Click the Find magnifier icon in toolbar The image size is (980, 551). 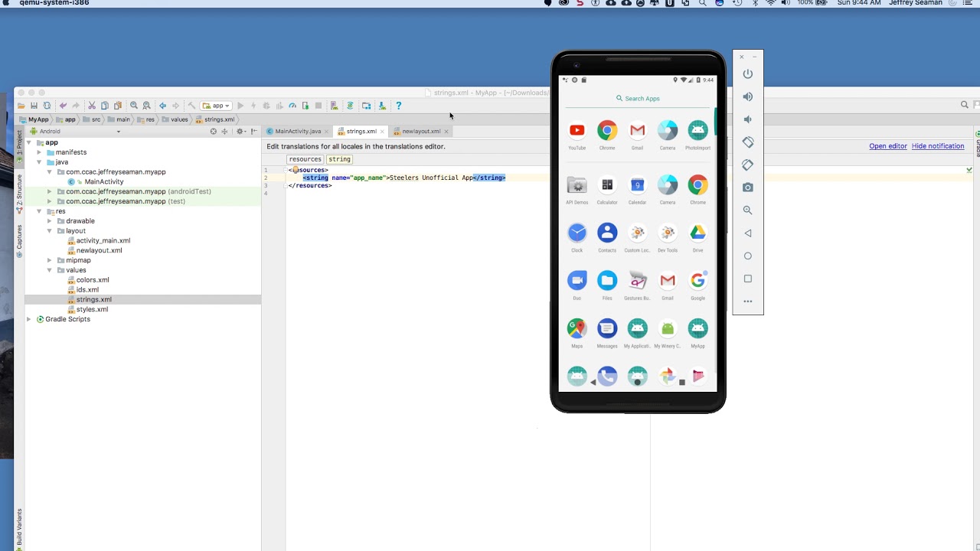click(x=134, y=106)
